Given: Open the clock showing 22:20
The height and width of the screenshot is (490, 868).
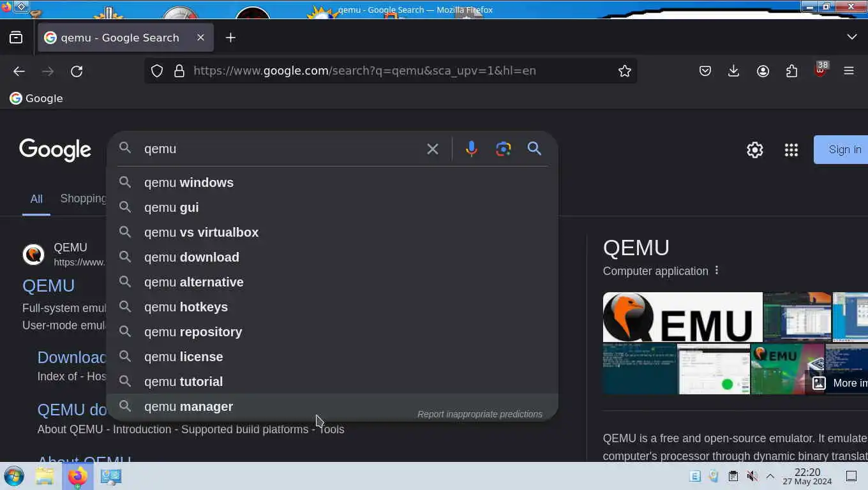Looking at the screenshot, I should [807, 476].
